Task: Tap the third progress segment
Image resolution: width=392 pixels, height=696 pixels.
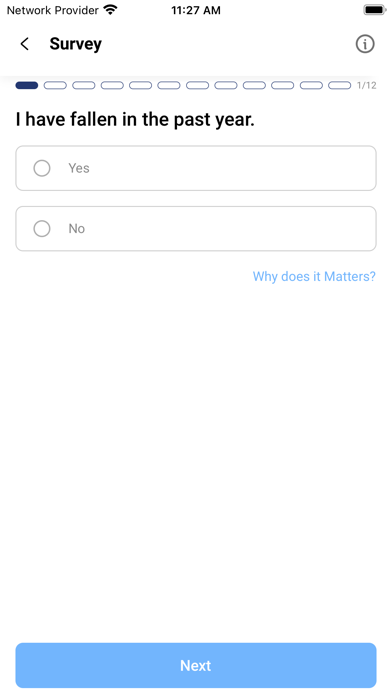Action: (x=83, y=85)
